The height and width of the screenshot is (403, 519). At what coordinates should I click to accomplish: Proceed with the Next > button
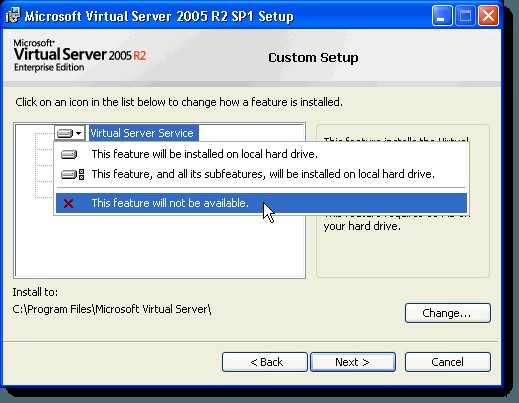pos(353,362)
